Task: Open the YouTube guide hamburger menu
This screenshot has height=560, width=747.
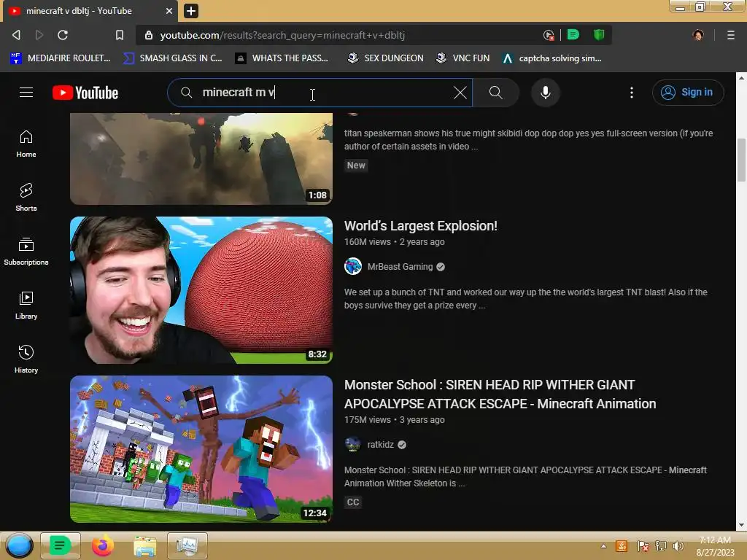Action: click(26, 93)
